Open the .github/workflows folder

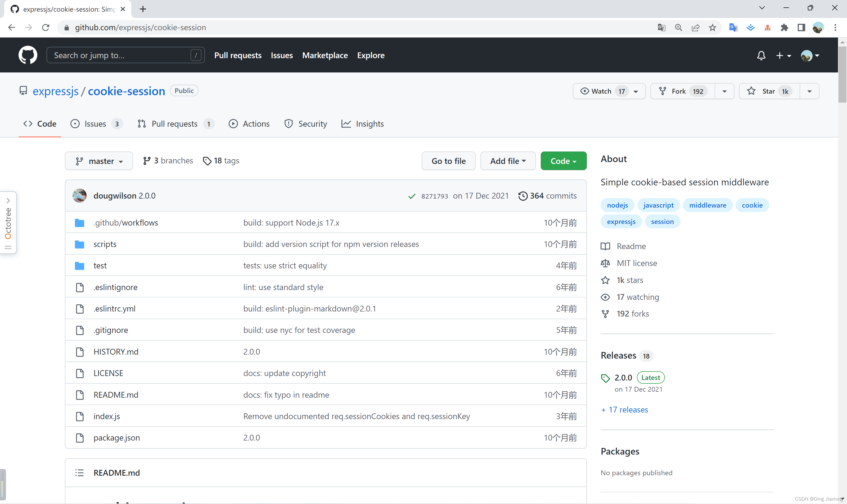126,222
